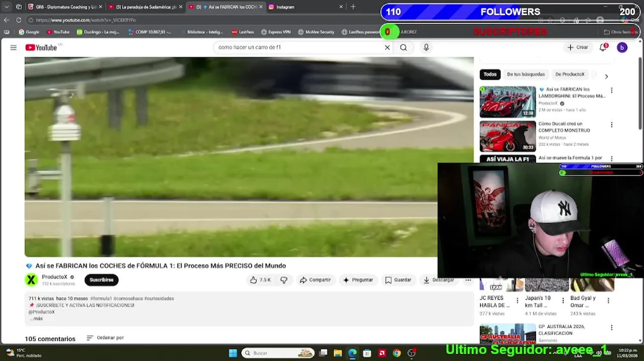Open the weather widget on the taskbar
This screenshot has width=644, height=361.
(x=23, y=353)
